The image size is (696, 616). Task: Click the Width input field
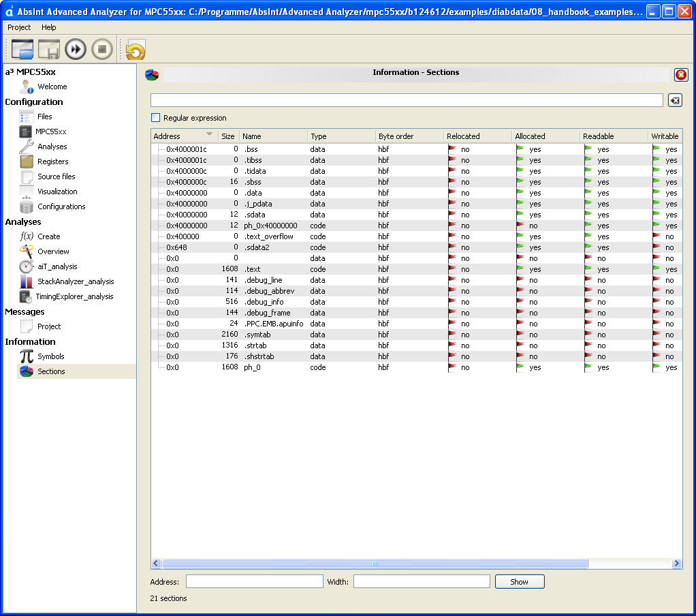coord(422,581)
